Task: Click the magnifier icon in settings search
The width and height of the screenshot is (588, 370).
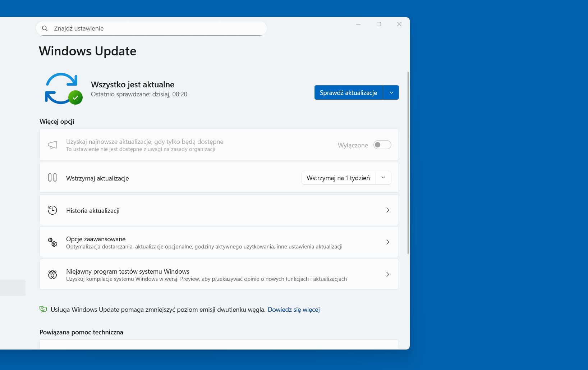Action: 45,28
